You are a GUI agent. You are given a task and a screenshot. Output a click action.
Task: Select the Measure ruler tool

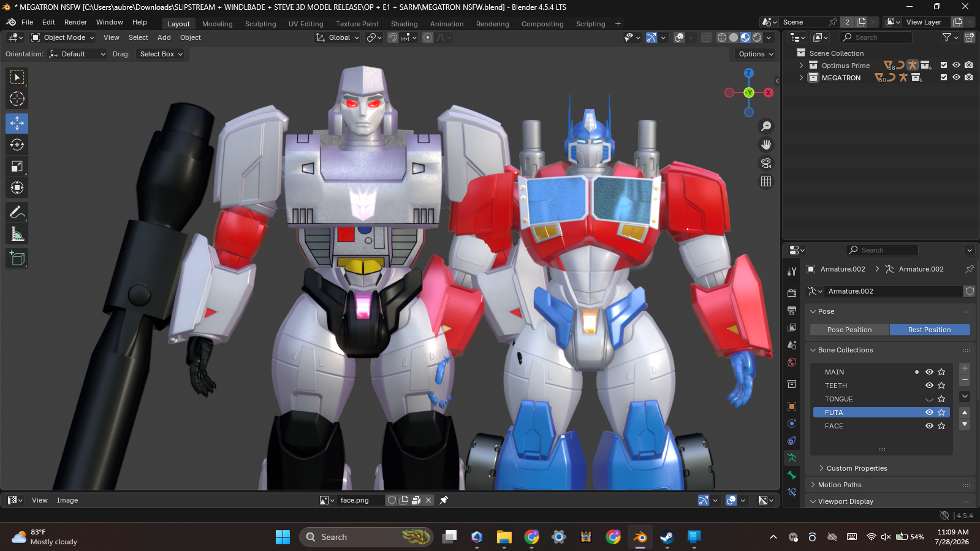(17, 234)
